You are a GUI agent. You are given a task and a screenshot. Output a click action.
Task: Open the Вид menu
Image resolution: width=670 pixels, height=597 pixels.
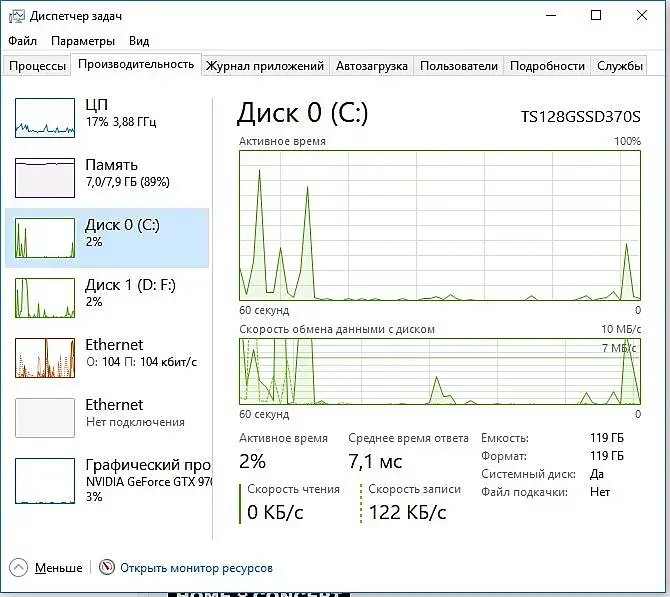point(139,41)
